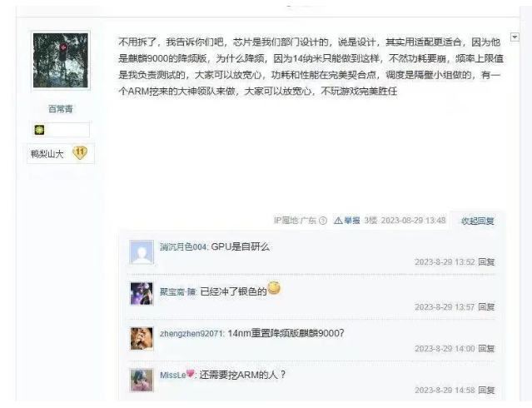Open the 鸭梨山大 forum title tag

47,154
